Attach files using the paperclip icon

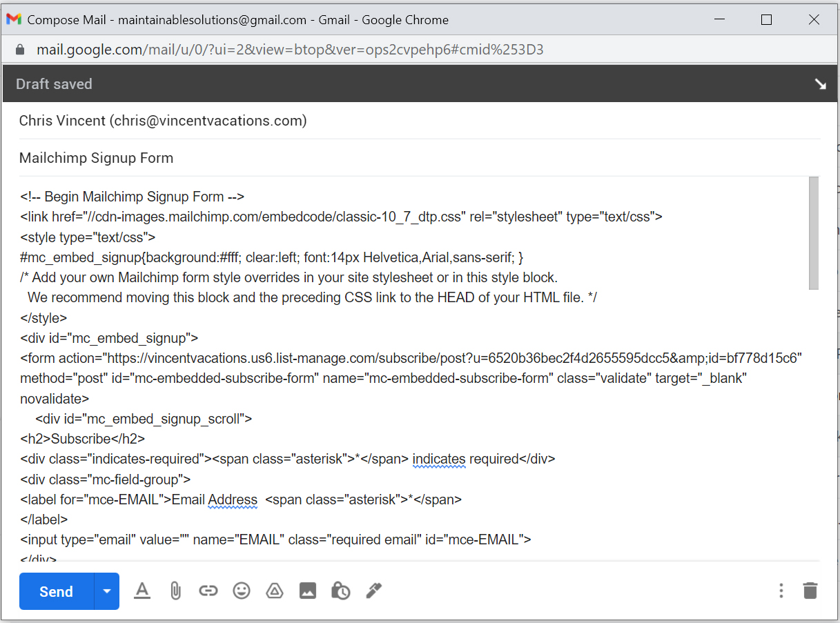click(175, 591)
